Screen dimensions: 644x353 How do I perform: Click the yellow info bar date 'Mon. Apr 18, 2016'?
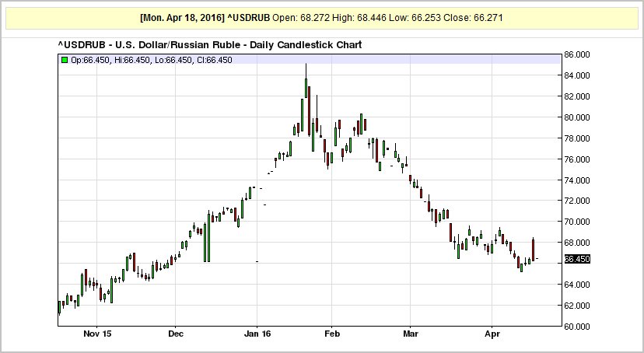(183, 18)
